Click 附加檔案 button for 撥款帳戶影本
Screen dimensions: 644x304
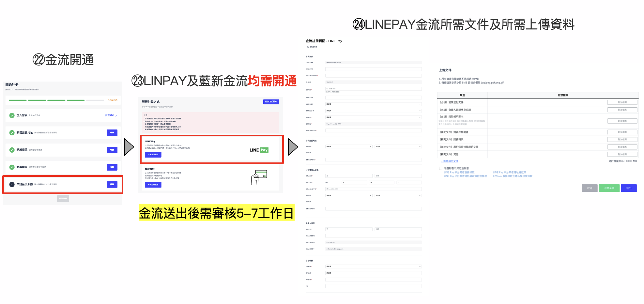tap(622, 121)
